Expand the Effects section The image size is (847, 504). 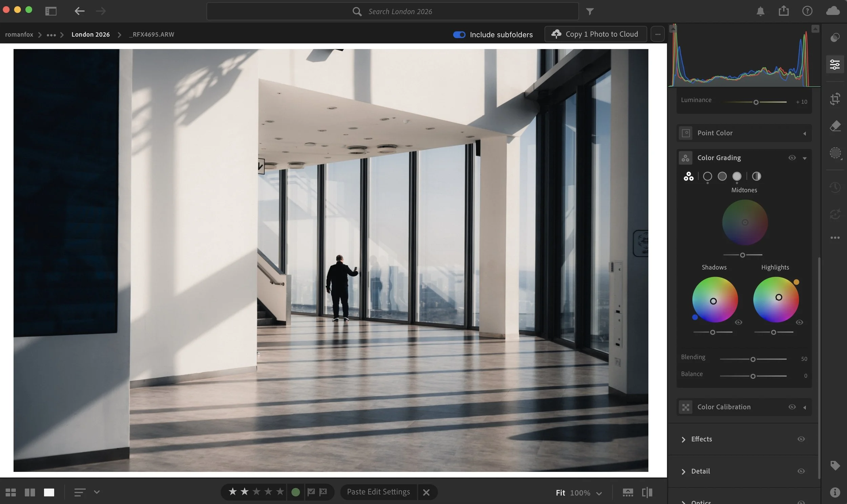point(683,439)
